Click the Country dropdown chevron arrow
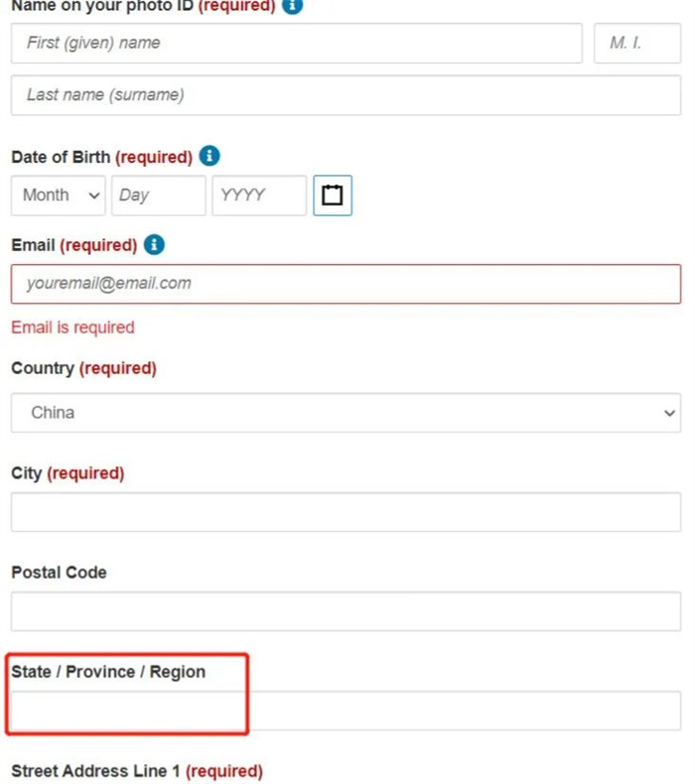 click(669, 413)
